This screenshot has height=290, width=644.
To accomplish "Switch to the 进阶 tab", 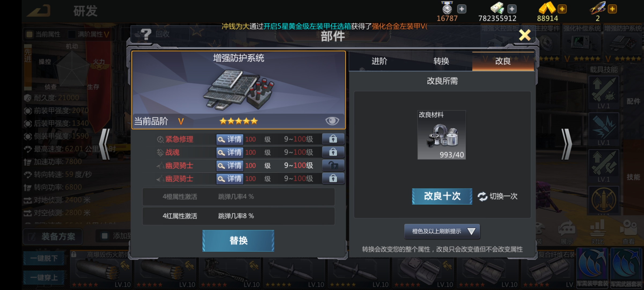I will point(379,61).
